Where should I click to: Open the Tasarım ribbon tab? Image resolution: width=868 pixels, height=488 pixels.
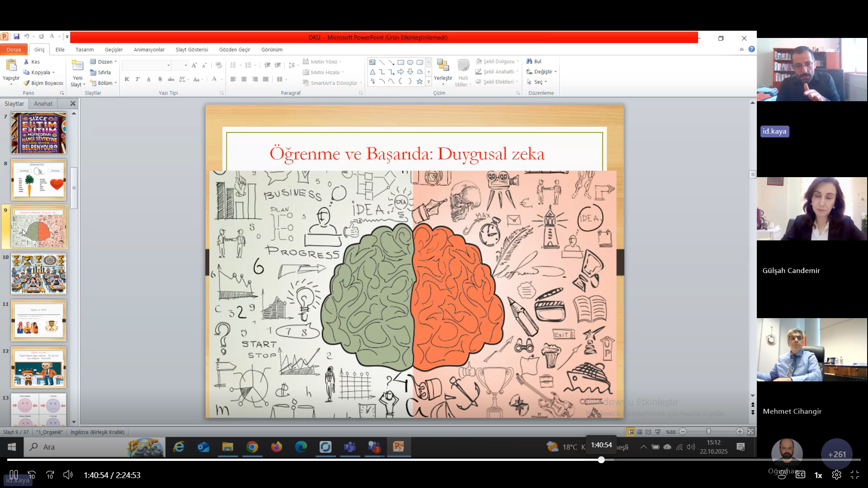(85, 50)
